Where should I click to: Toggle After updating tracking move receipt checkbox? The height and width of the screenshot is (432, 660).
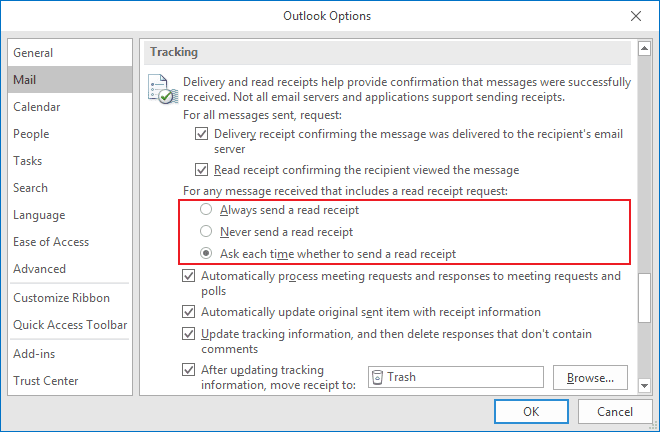[188, 370]
